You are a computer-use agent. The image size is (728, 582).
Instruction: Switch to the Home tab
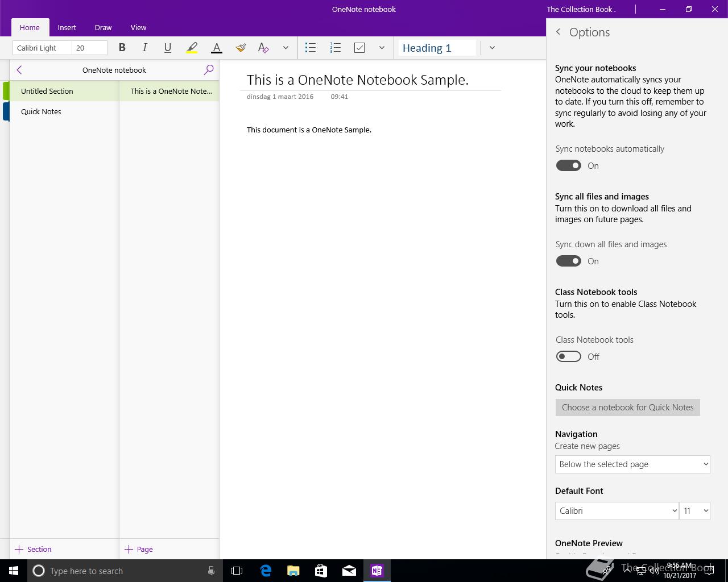[30, 27]
